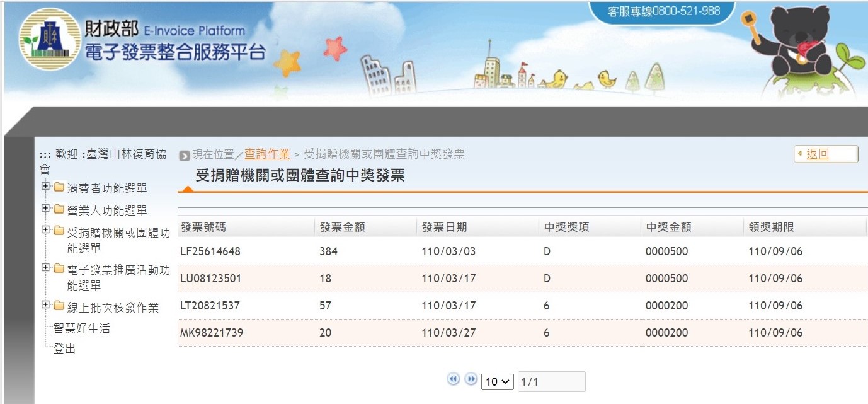Click folder icon beside 營業人功能選單
Viewport: 868px width, 404px height.
tap(59, 209)
